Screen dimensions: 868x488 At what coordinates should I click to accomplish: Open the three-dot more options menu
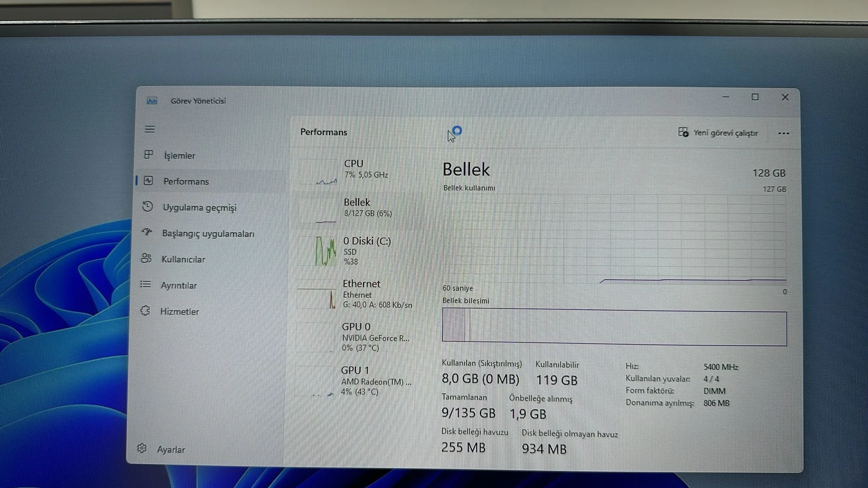click(784, 133)
